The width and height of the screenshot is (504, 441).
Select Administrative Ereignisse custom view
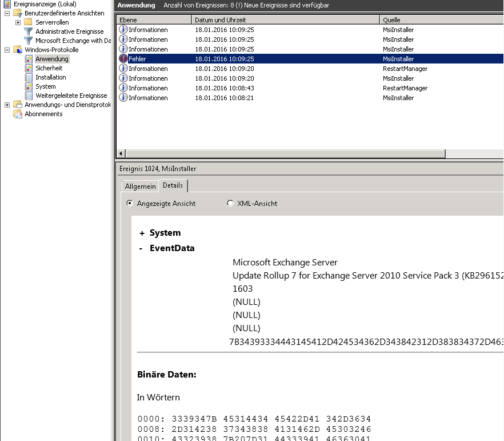pyautogui.click(x=70, y=31)
